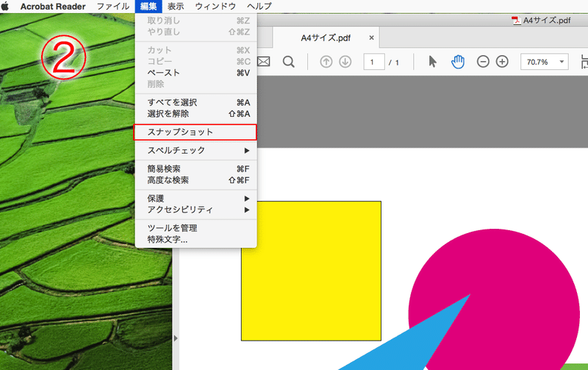Go to previous page with up arrow
588x370 pixels.
(x=326, y=62)
